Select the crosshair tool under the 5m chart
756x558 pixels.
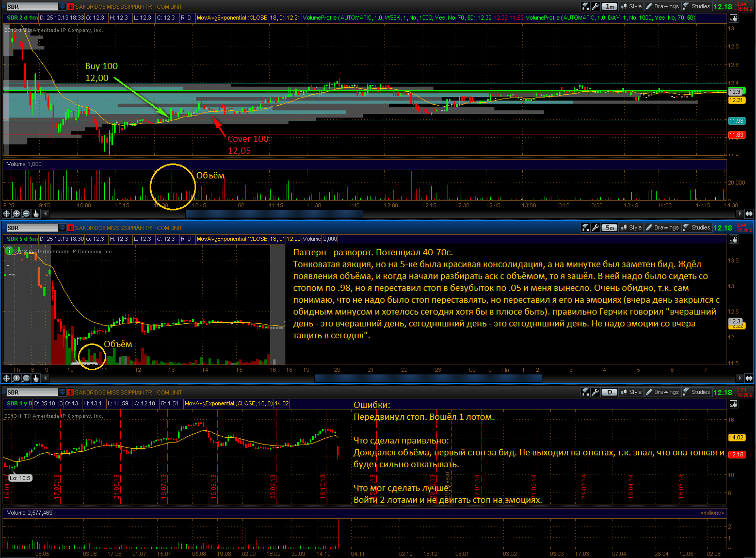pos(7,378)
